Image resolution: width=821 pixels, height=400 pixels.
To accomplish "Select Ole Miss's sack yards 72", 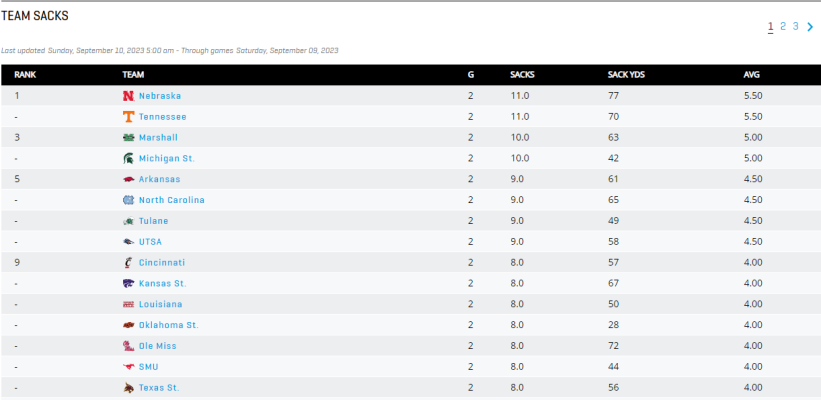I will pos(613,346).
